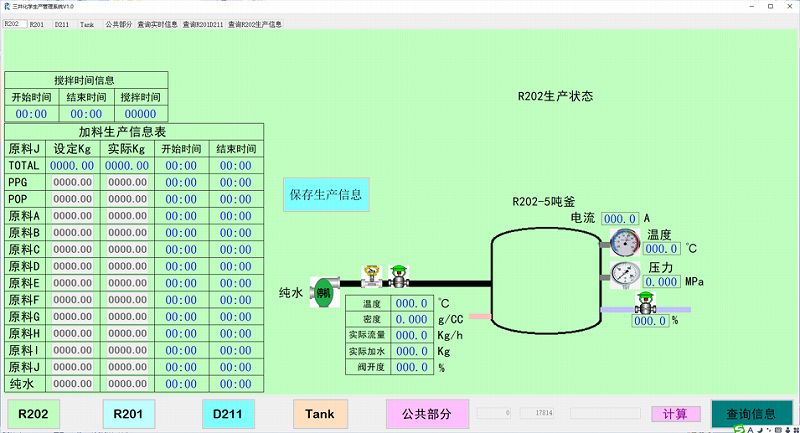Click TOTAL row 开始时间 value

(181, 166)
